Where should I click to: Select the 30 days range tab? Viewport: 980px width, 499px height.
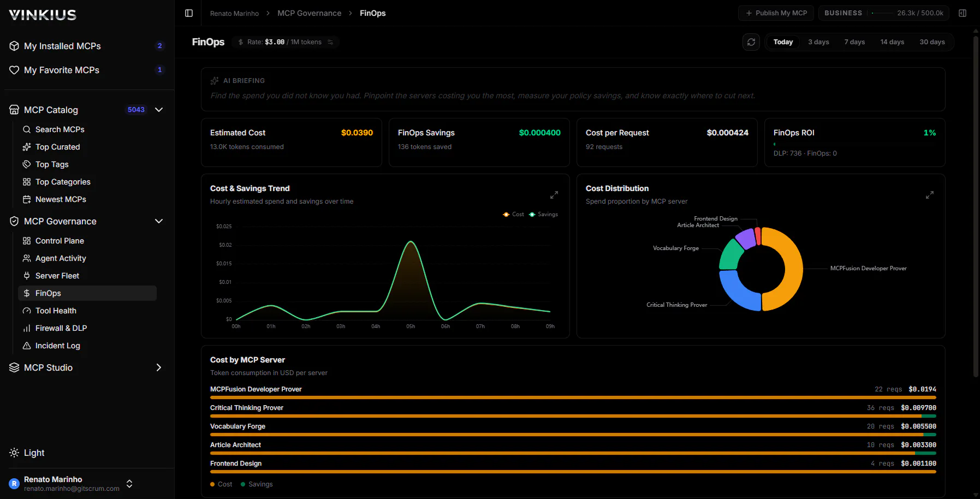(932, 42)
